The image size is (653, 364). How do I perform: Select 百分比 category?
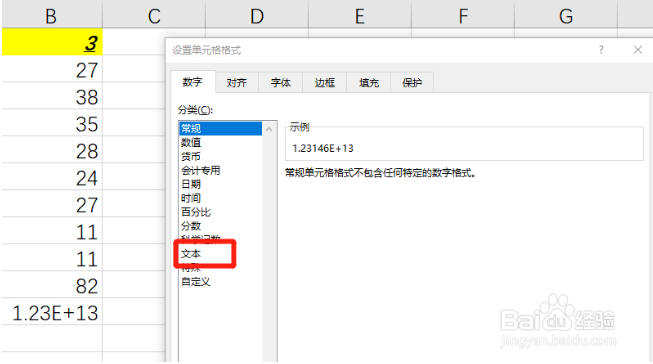196,212
